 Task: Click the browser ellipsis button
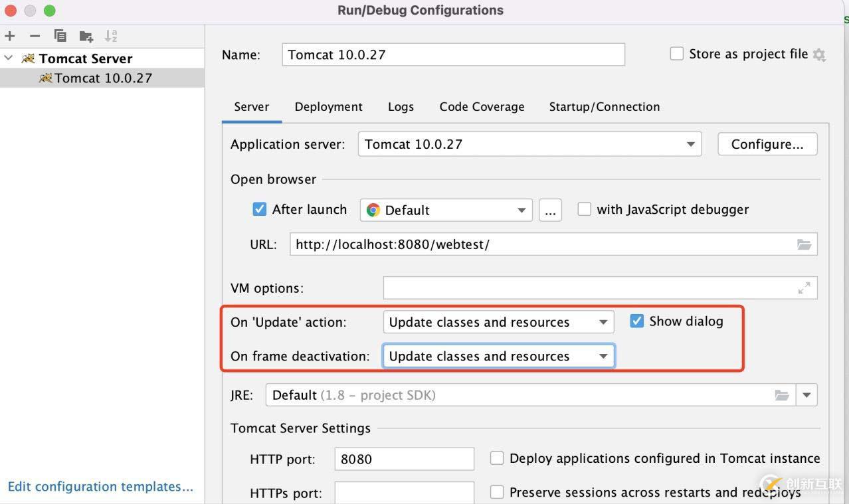pyautogui.click(x=550, y=210)
